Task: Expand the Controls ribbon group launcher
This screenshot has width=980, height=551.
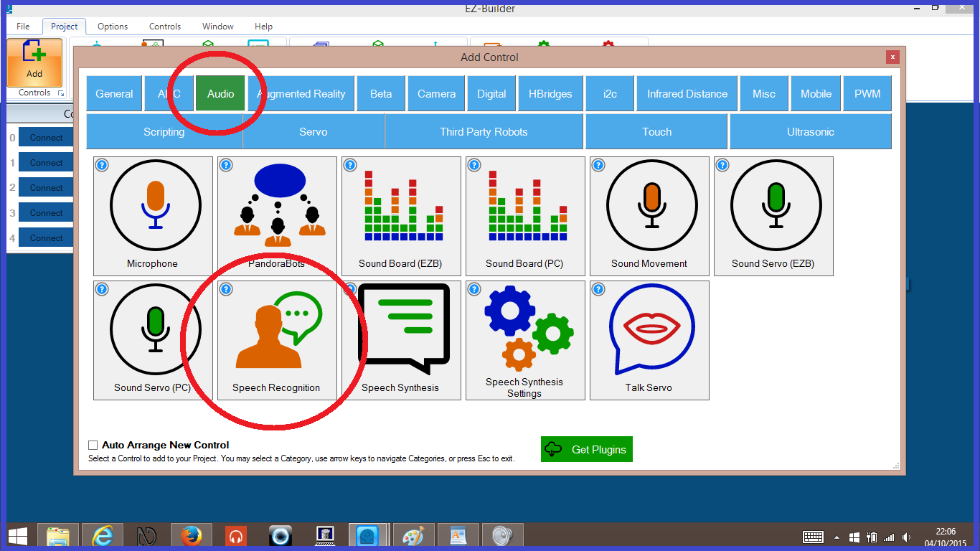Action: click(60, 94)
